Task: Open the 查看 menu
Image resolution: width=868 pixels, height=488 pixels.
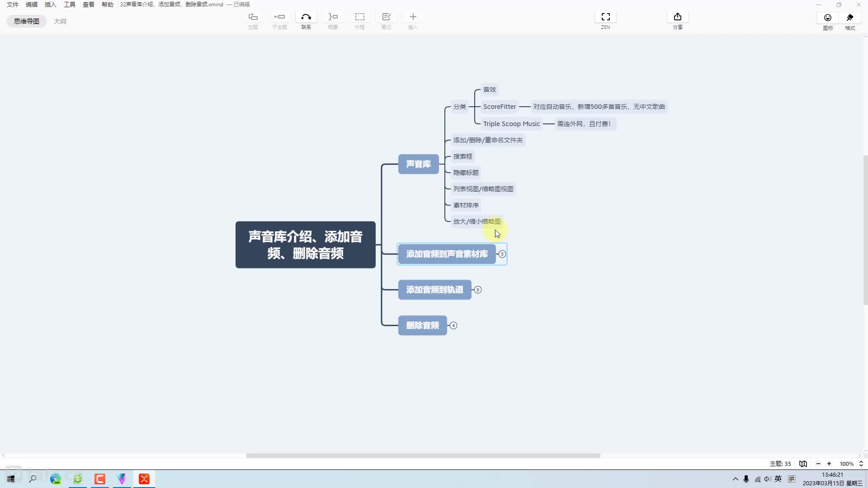Action: [89, 5]
